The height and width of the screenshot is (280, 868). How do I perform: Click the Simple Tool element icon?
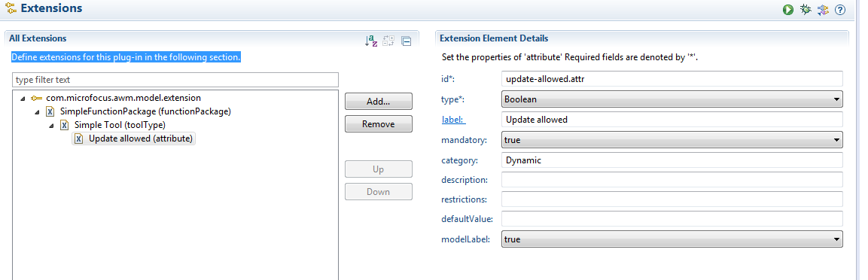click(x=64, y=125)
